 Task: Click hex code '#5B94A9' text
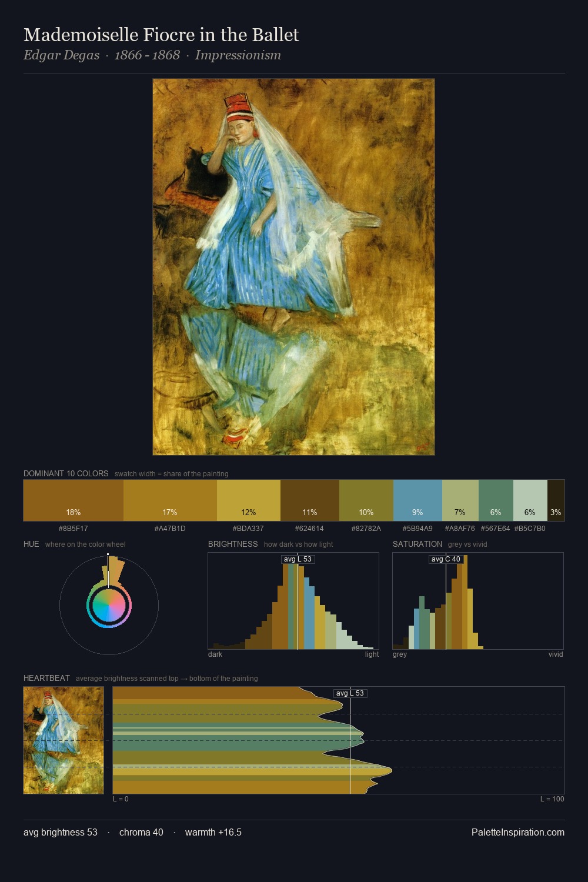coord(417,529)
